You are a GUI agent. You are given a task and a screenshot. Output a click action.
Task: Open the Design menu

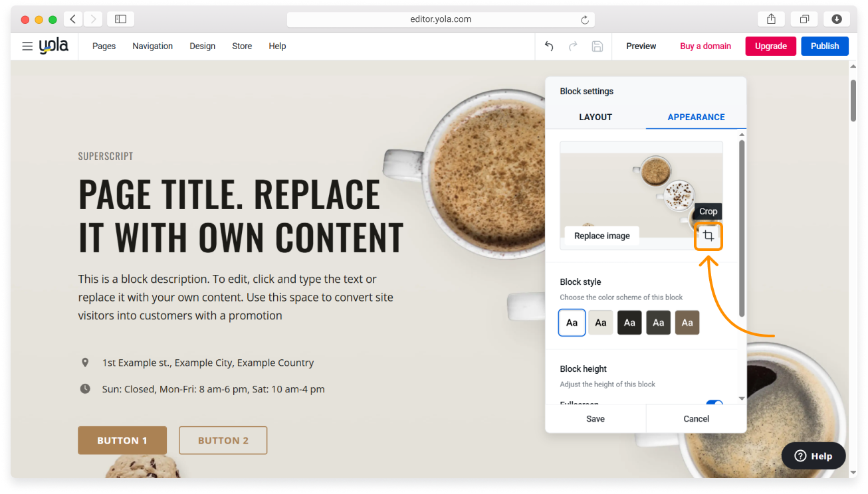tap(202, 46)
